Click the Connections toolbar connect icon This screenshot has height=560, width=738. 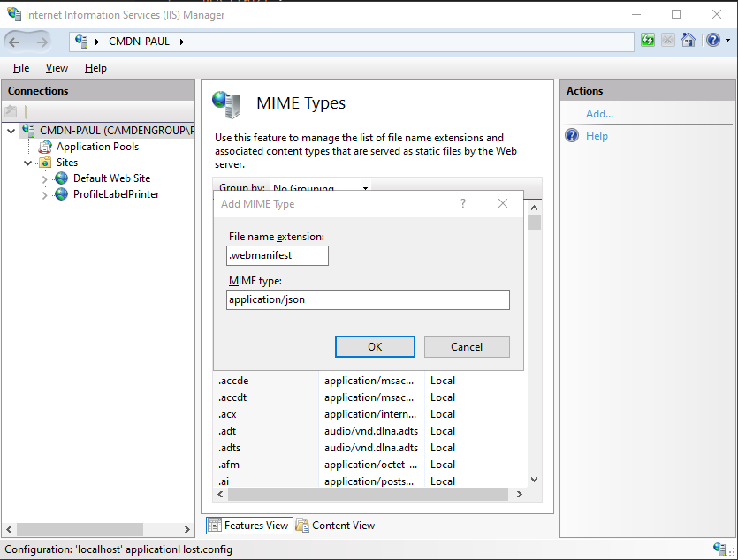tap(11, 111)
